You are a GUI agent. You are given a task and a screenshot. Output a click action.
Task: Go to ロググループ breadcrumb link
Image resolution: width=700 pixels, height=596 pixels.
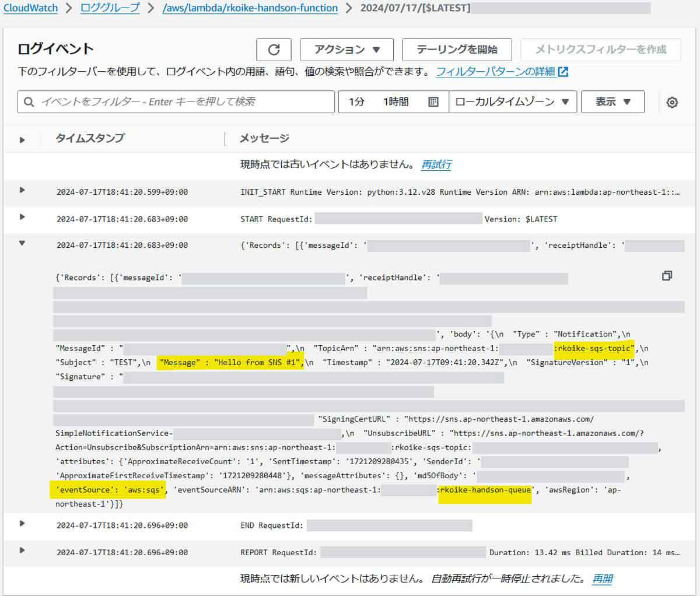110,8
